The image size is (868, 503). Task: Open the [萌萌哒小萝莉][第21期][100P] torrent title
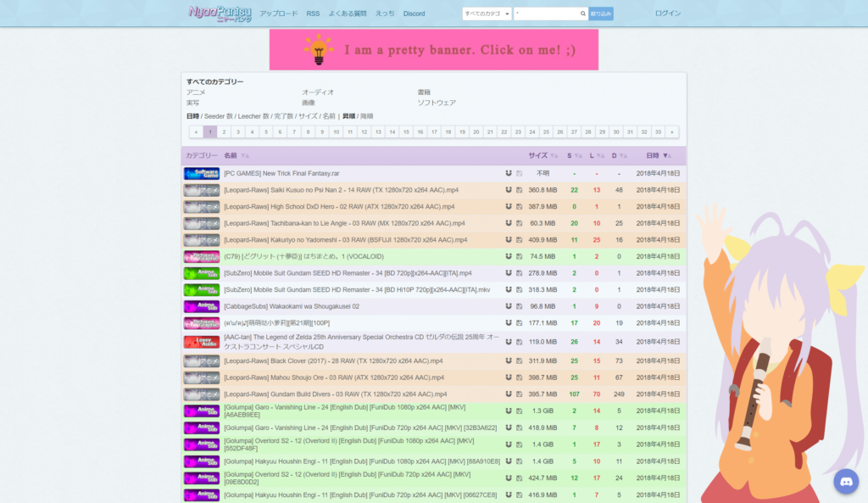(277, 323)
